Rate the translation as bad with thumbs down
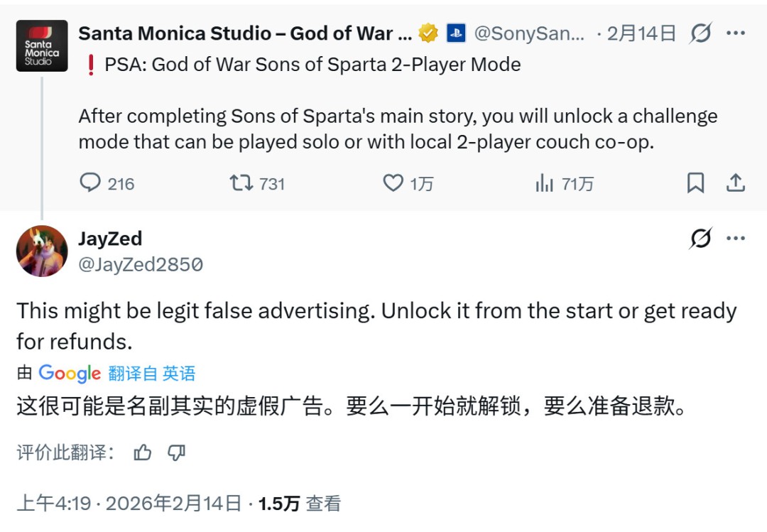 (x=176, y=452)
